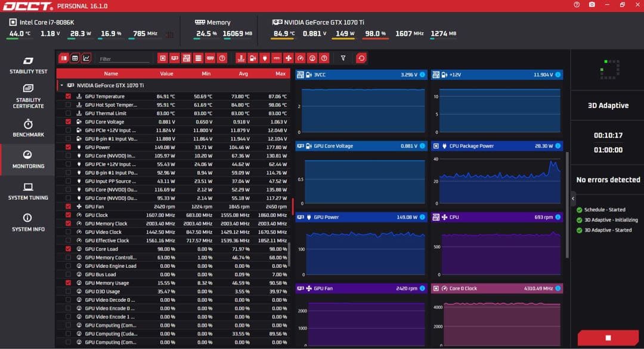Toggle voltage sensor type filter
Screen dimensions: 644x349
pos(253,58)
